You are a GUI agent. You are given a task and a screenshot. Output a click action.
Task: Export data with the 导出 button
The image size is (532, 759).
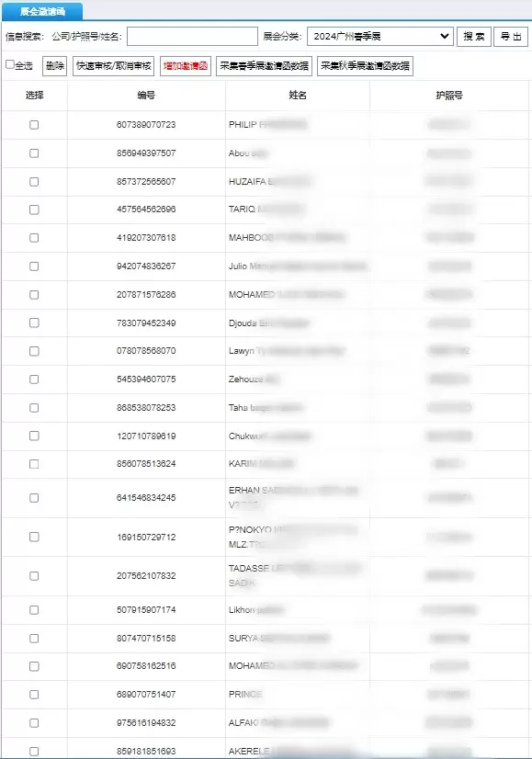pyautogui.click(x=511, y=37)
